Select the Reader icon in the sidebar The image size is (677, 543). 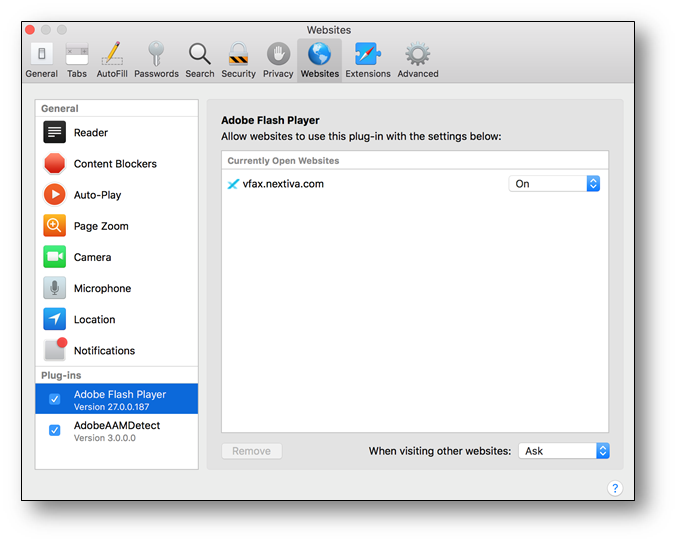(x=54, y=132)
